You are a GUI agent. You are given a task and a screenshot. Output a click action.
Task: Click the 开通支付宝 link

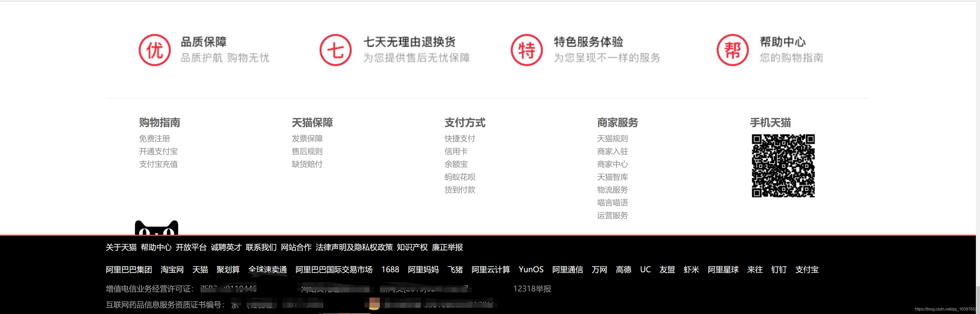(x=158, y=151)
